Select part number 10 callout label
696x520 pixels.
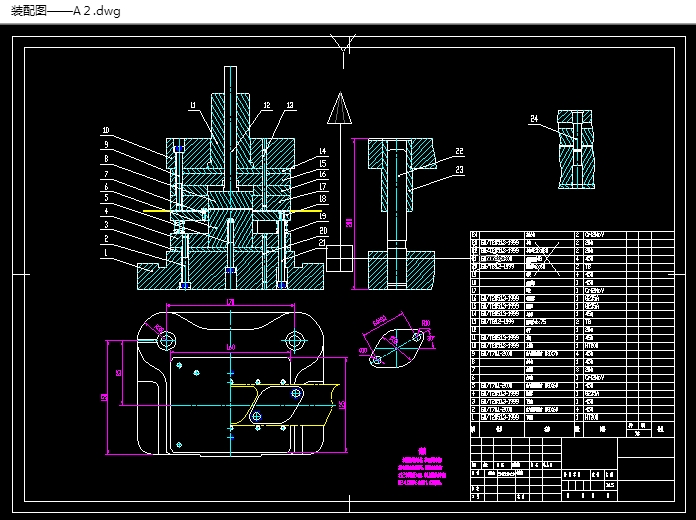105,130
